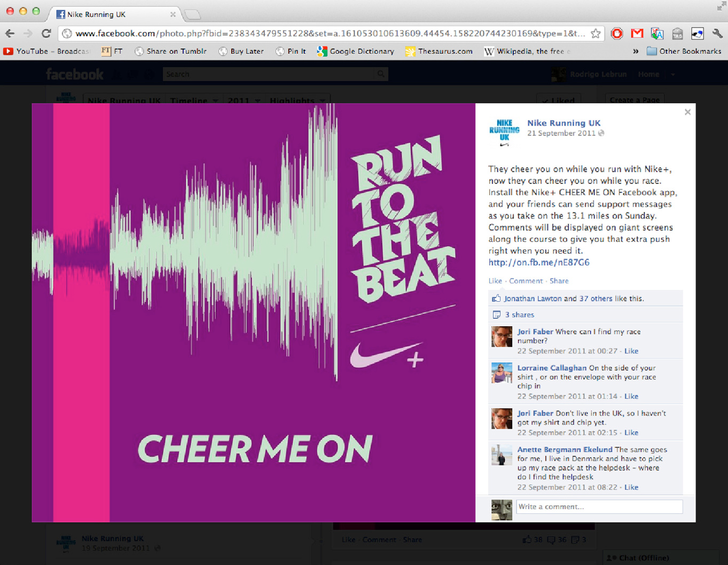The height and width of the screenshot is (565, 728).
Task: Click Lorraine Callaghan's avatar thumbnail
Action: pyautogui.click(x=502, y=373)
